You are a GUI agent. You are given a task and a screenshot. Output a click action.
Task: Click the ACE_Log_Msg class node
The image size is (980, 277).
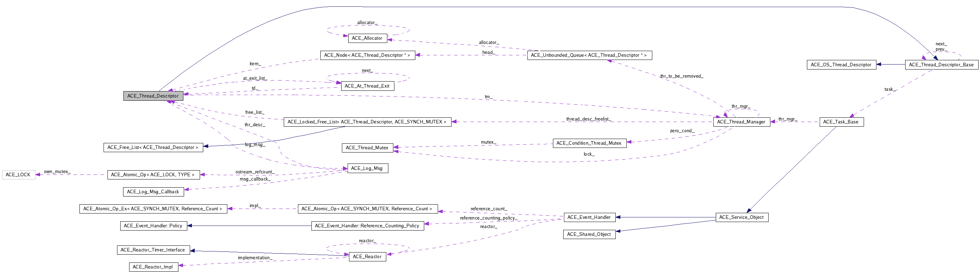pos(367,168)
